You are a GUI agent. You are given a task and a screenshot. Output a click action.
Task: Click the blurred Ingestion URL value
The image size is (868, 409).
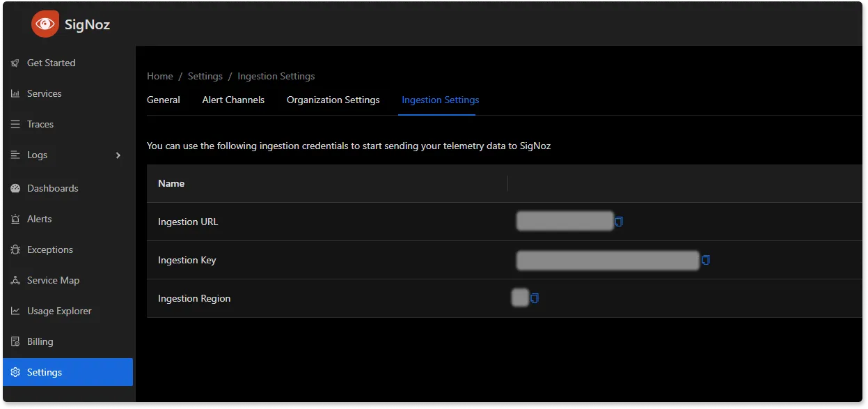[565, 222]
